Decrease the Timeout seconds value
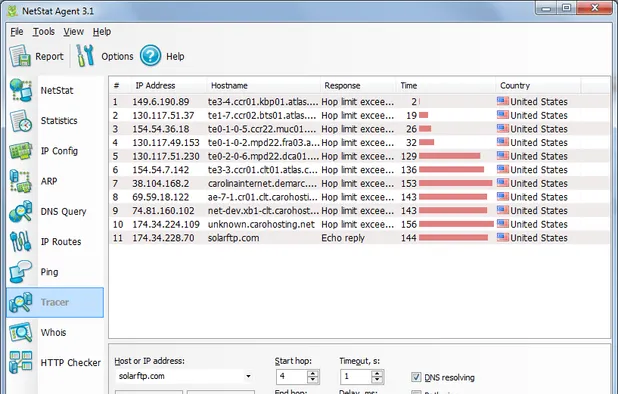 [x=377, y=380]
